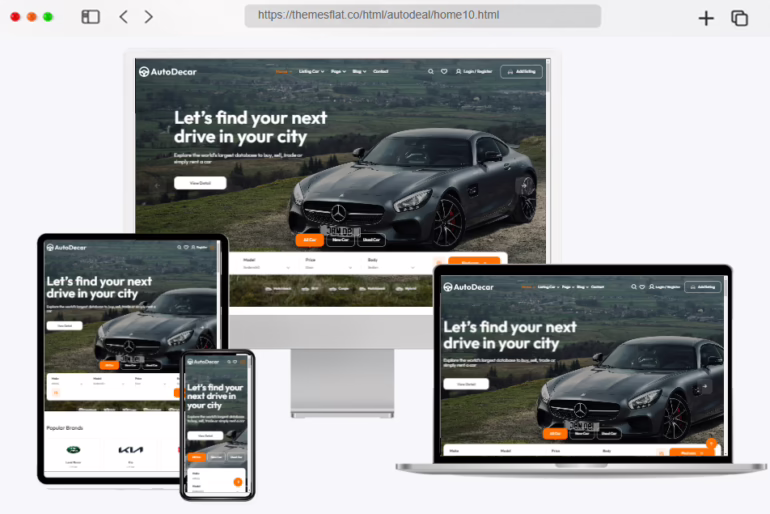This screenshot has width=770, height=514.
Task: Click search magnifier on the phone
Action: (229, 362)
